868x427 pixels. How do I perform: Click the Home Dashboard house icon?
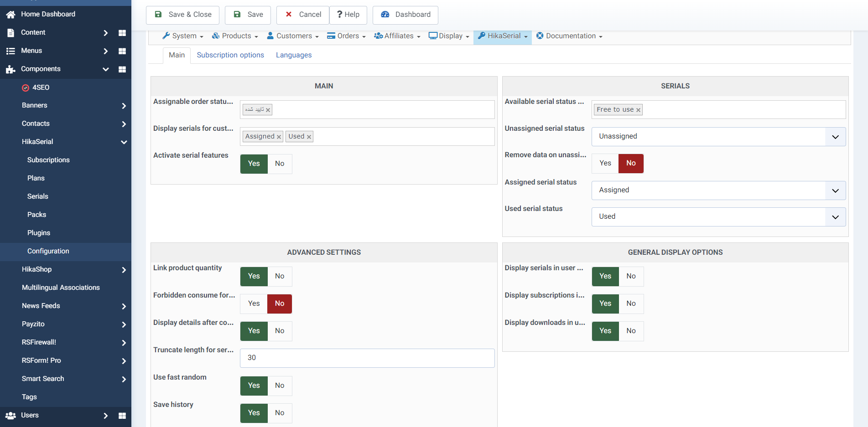coord(10,15)
